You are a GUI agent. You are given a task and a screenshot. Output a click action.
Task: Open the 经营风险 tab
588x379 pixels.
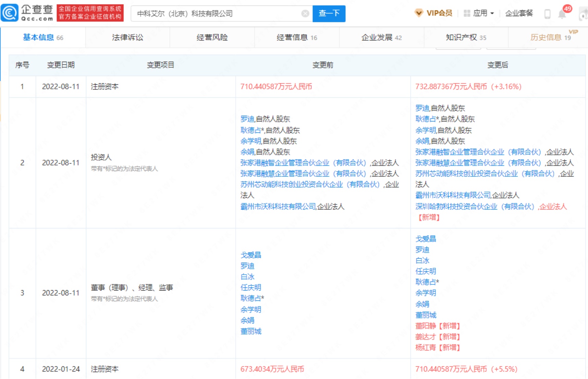pos(212,37)
